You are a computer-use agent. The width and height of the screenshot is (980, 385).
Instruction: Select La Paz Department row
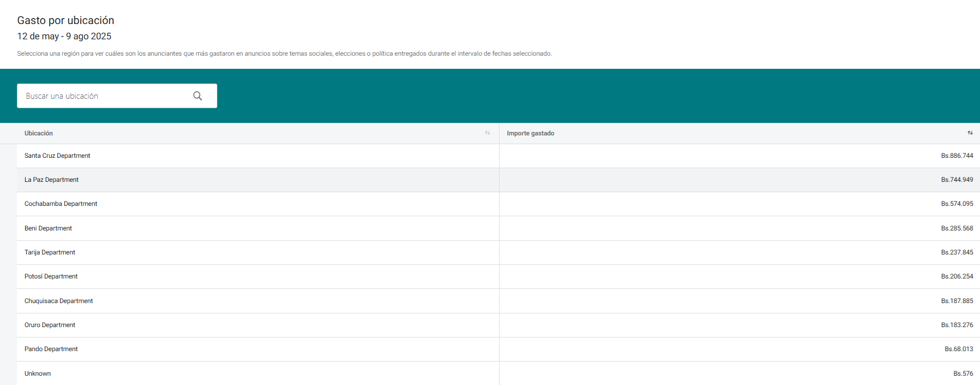51,180
